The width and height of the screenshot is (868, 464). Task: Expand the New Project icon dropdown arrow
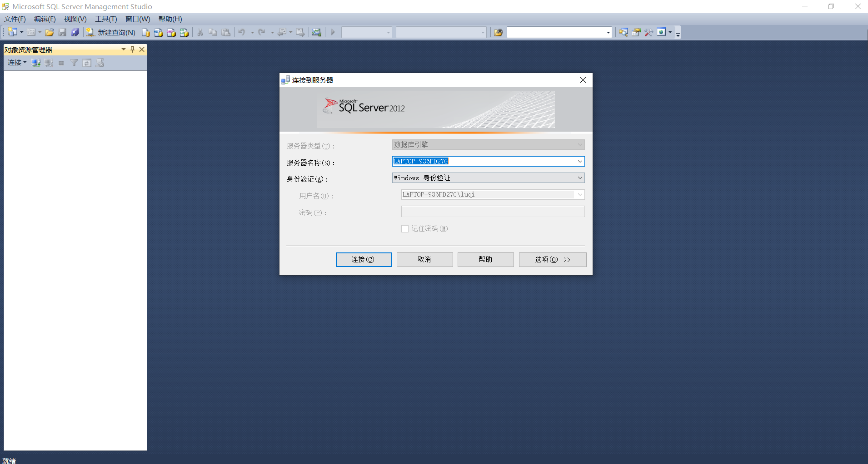(21, 32)
